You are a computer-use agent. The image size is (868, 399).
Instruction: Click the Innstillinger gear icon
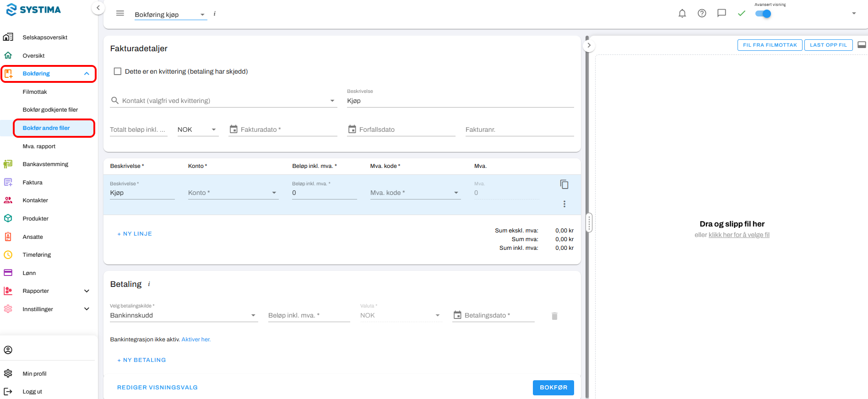point(8,309)
